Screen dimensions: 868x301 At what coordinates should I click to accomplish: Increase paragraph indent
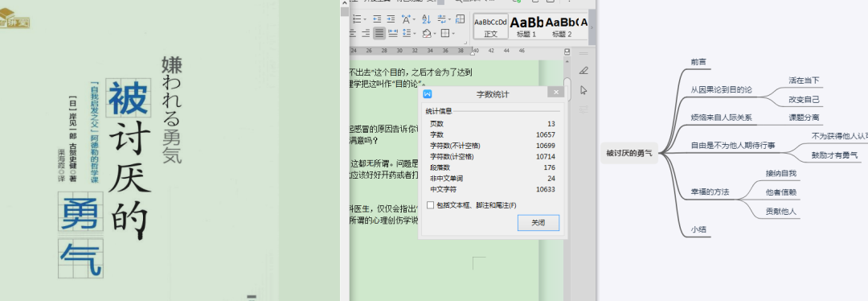(391, 19)
